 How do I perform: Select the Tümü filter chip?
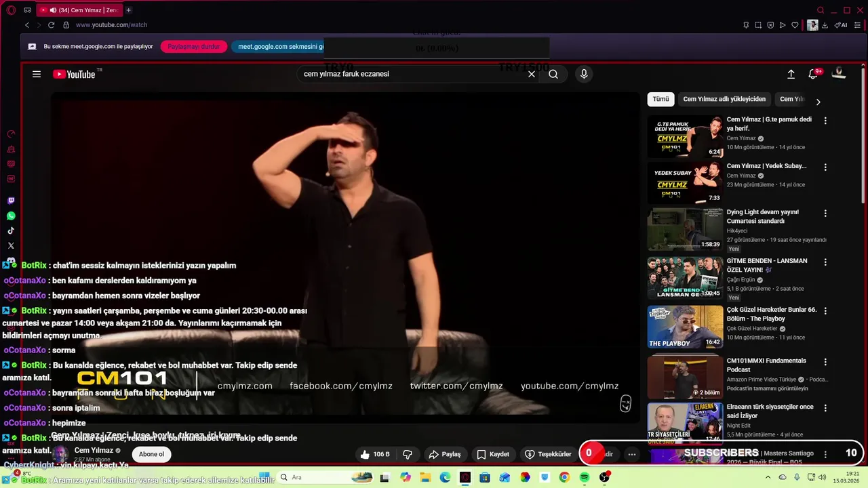660,99
